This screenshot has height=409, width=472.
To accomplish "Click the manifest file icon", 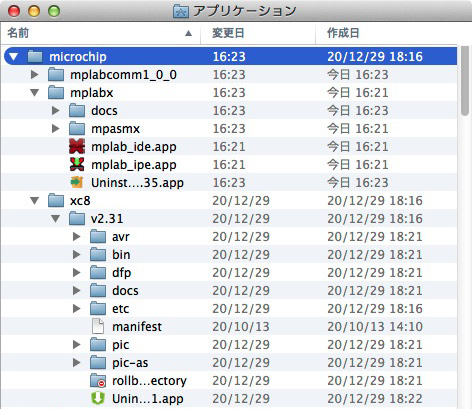I will pos(98,326).
